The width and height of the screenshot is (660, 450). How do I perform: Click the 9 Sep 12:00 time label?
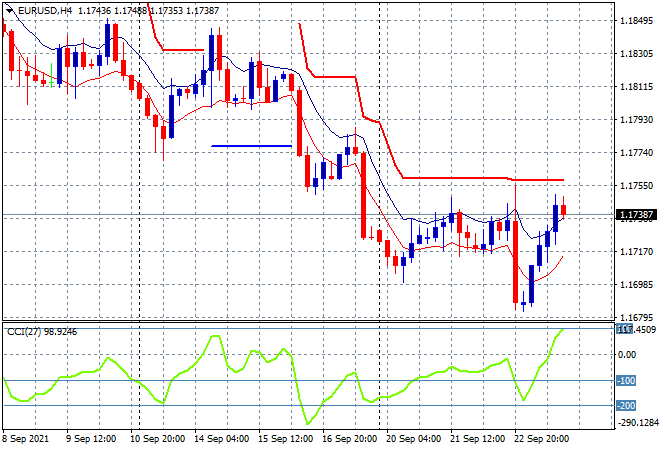pos(91,439)
